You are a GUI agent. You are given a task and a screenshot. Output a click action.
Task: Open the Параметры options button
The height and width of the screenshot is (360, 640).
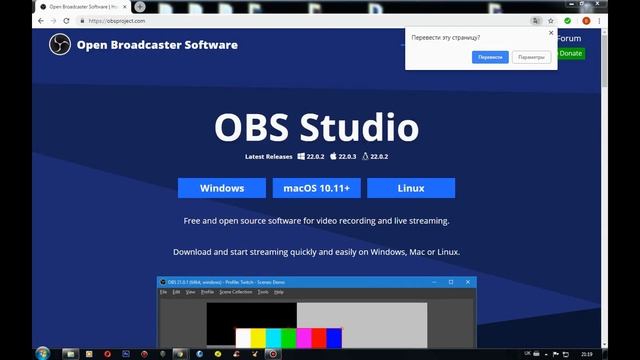coord(531,57)
